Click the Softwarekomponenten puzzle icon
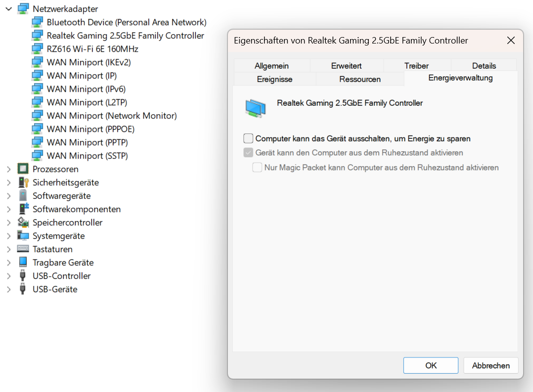 [23, 209]
